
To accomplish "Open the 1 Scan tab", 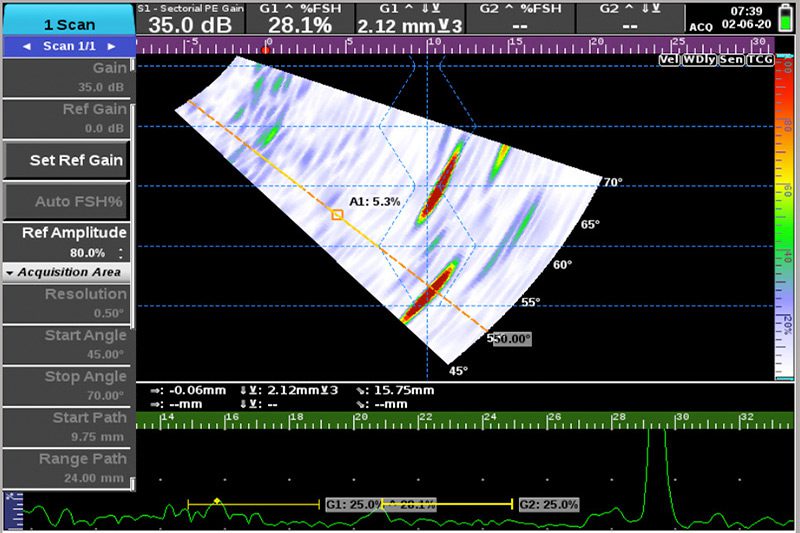I will tap(69, 21).
